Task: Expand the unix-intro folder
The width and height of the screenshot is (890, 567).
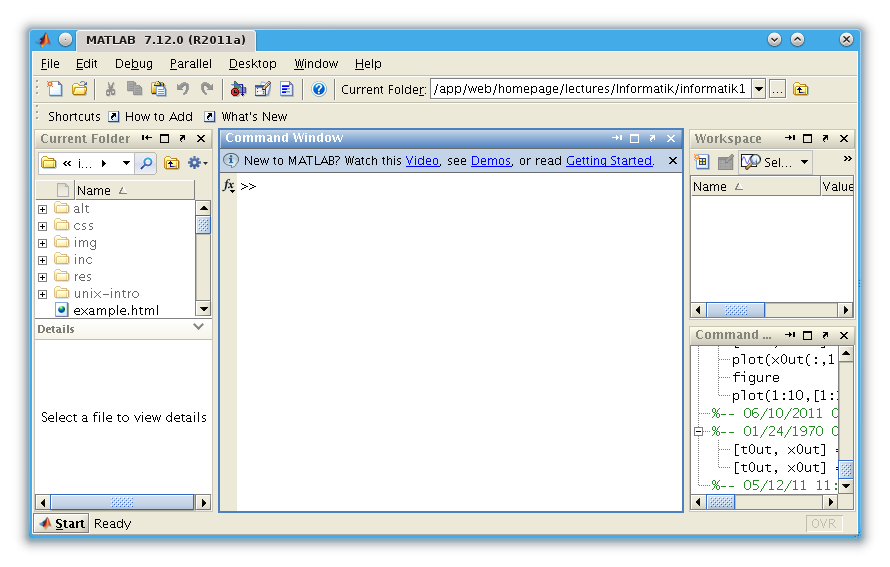Action: tap(42, 294)
